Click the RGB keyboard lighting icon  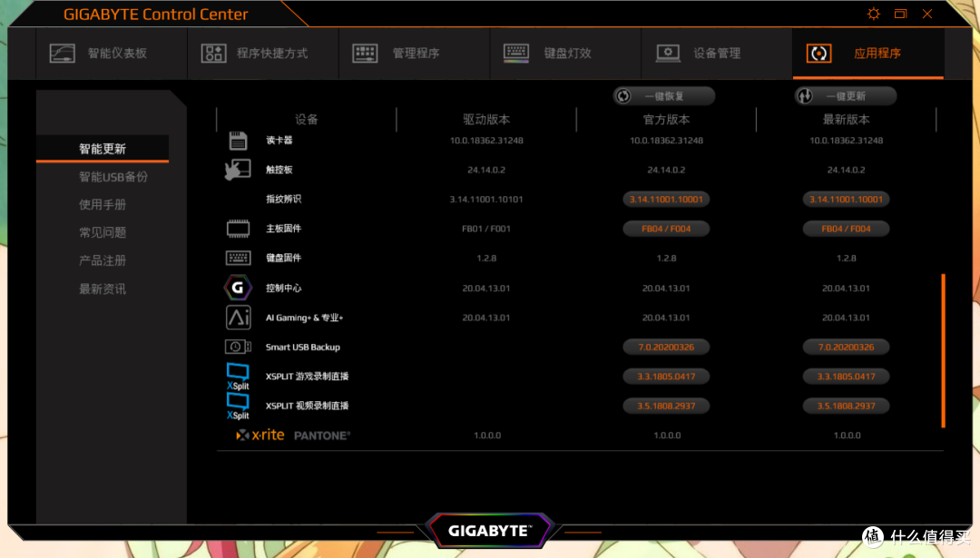tap(516, 54)
